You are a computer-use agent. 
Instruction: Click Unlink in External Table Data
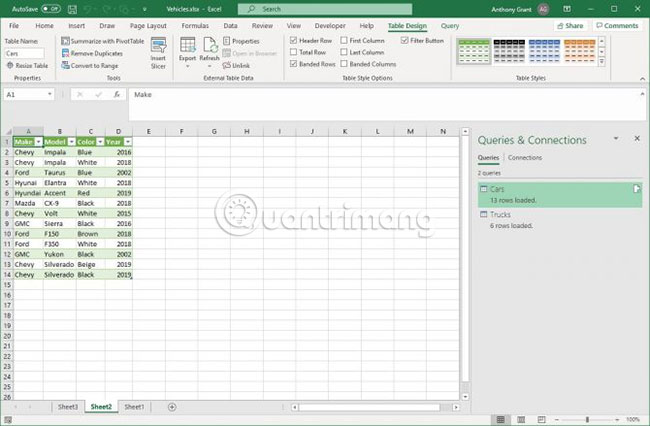tap(236, 65)
